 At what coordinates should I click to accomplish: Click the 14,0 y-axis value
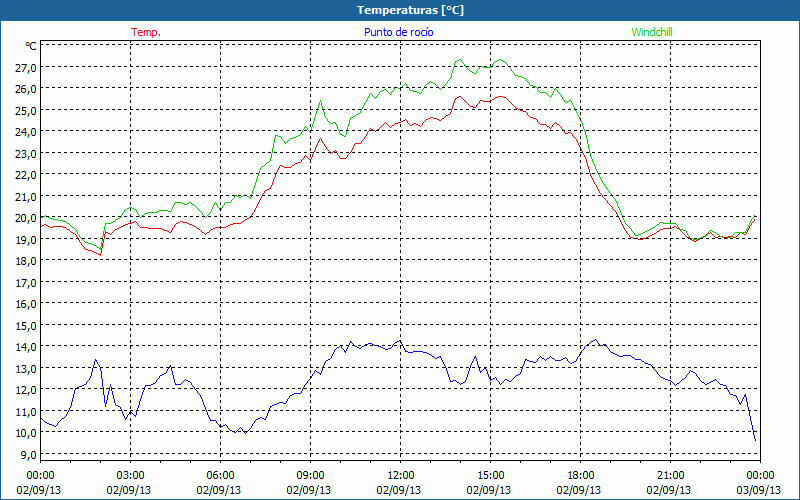tap(27, 347)
